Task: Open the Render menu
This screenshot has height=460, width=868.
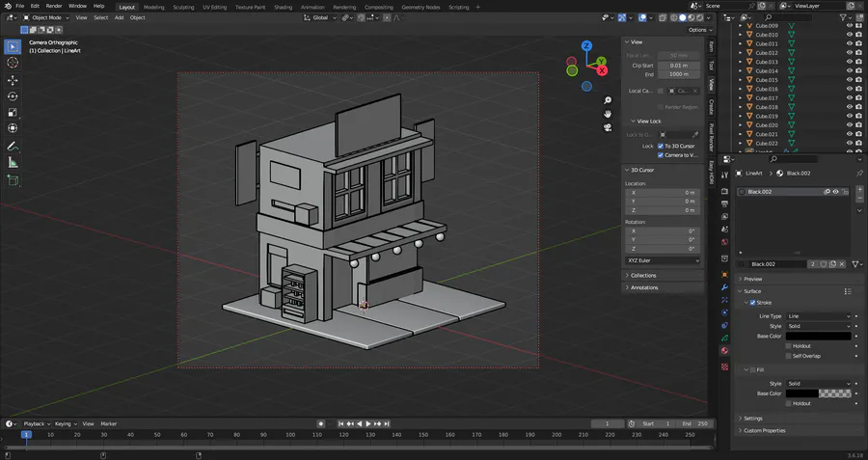Action: point(54,6)
